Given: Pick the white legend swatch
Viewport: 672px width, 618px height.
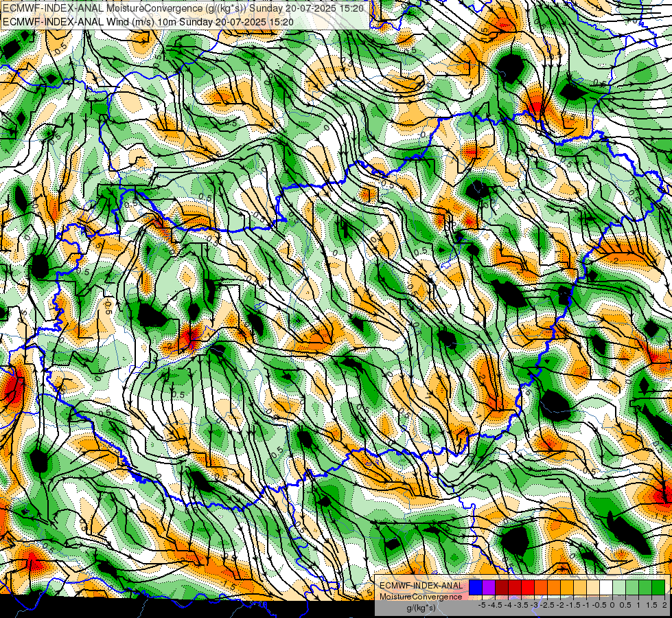Looking at the screenshot, I should (606, 587).
